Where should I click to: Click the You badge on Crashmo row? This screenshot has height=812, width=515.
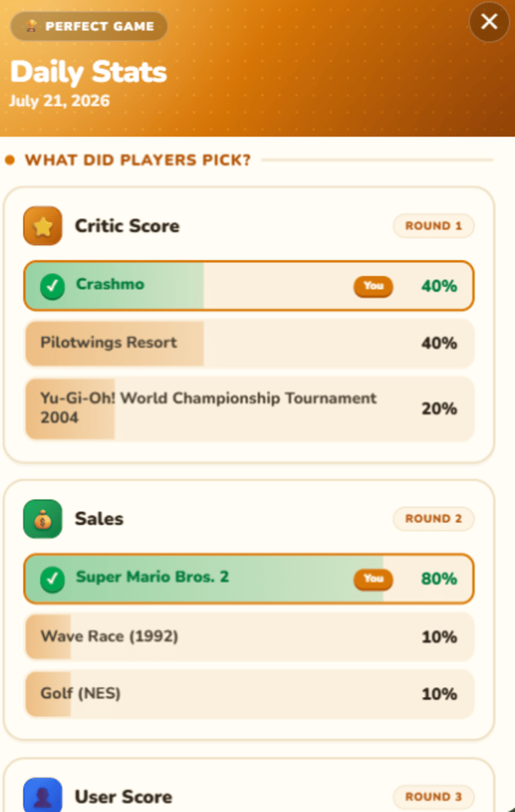(x=373, y=286)
